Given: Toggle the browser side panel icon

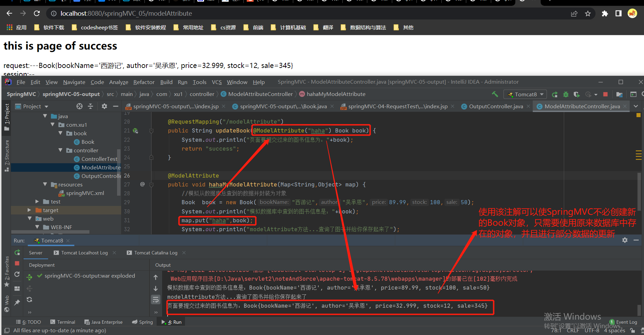Looking at the screenshot, I should point(618,14).
